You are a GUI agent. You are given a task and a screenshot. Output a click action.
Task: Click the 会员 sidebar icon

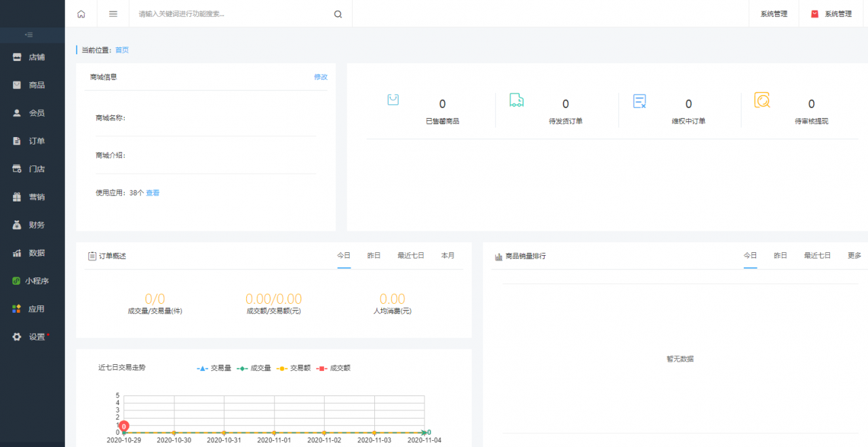pos(17,113)
